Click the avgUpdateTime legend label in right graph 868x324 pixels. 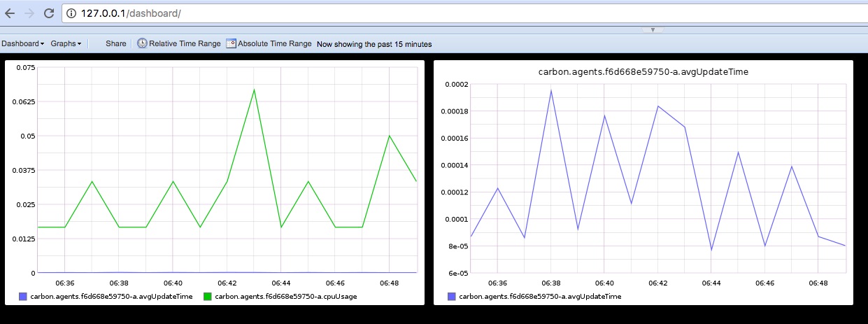[x=539, y=297]
